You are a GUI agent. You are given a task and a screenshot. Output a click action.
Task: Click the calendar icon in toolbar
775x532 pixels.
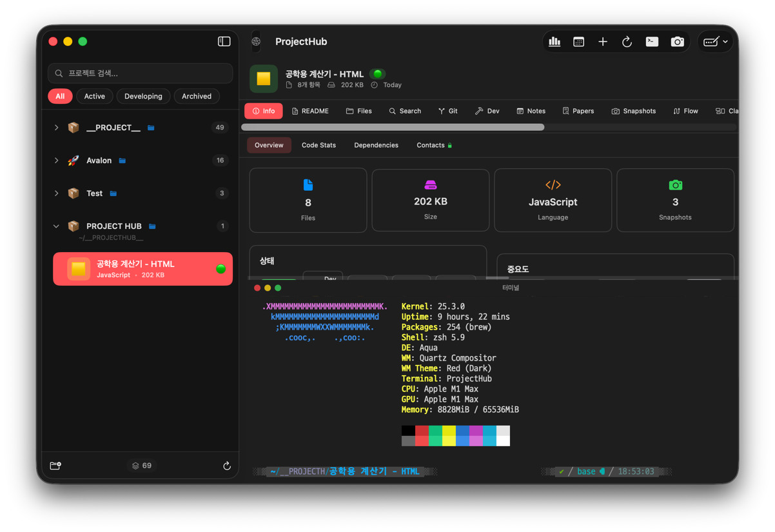point(578,42)
